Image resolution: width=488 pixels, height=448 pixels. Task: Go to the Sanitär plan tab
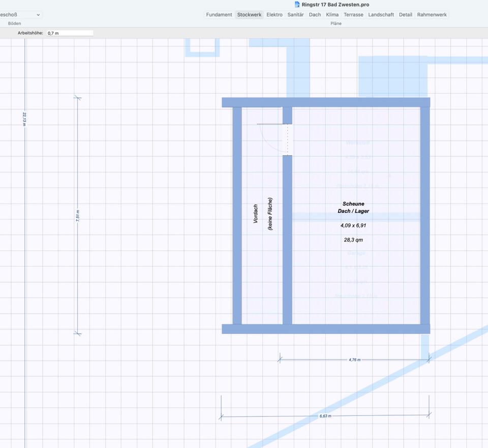[295, 15]
